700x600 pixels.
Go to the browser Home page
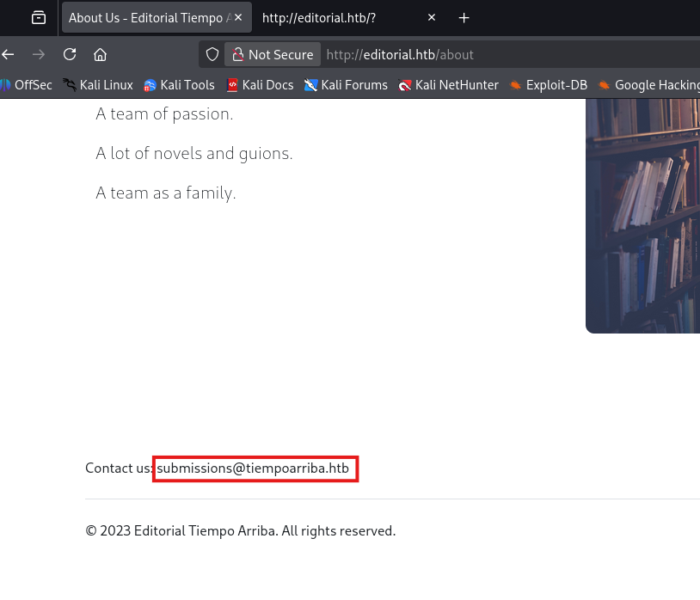click(x=101, y=54)
